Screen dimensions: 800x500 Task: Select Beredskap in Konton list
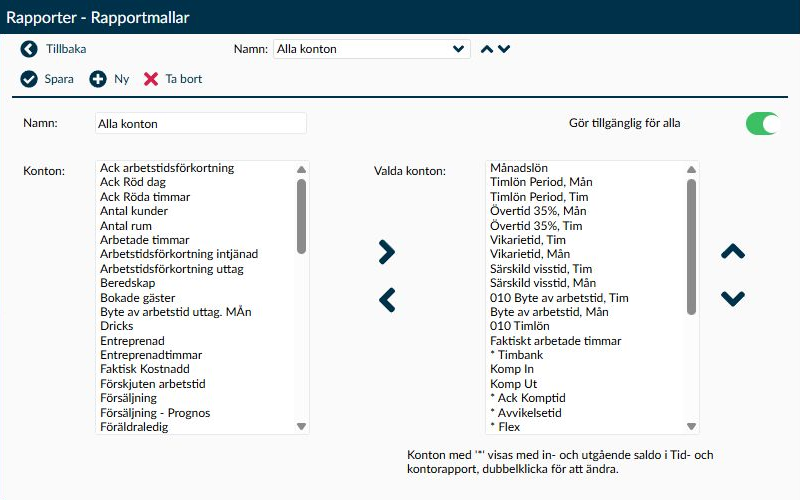click(127, 283)
